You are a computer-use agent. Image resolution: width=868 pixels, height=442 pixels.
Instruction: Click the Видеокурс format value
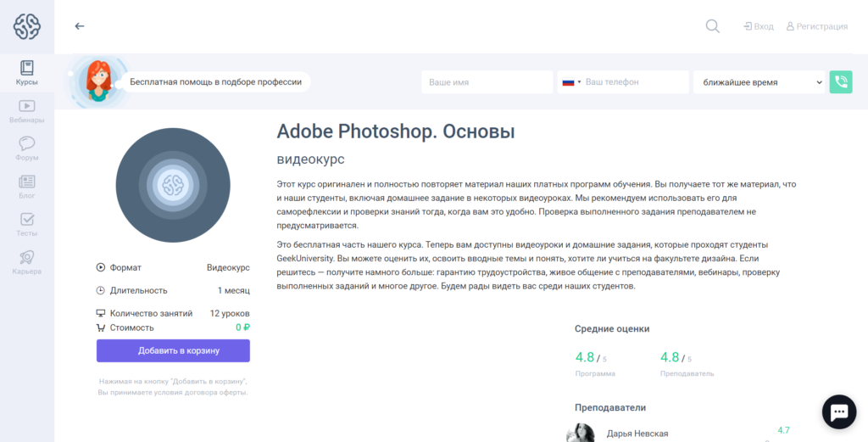[228, 267]
